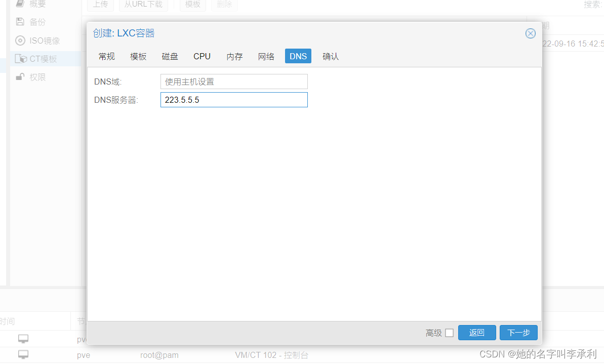
Task: Open the 确认 confirmation tab
Action: click(330, 56)
